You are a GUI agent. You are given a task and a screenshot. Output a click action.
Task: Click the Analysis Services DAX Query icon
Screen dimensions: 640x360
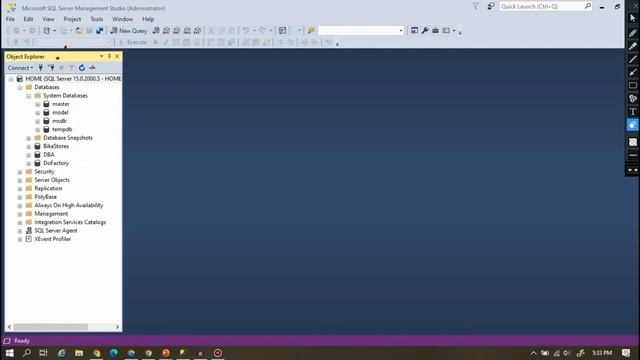click(x=197, y=31)
